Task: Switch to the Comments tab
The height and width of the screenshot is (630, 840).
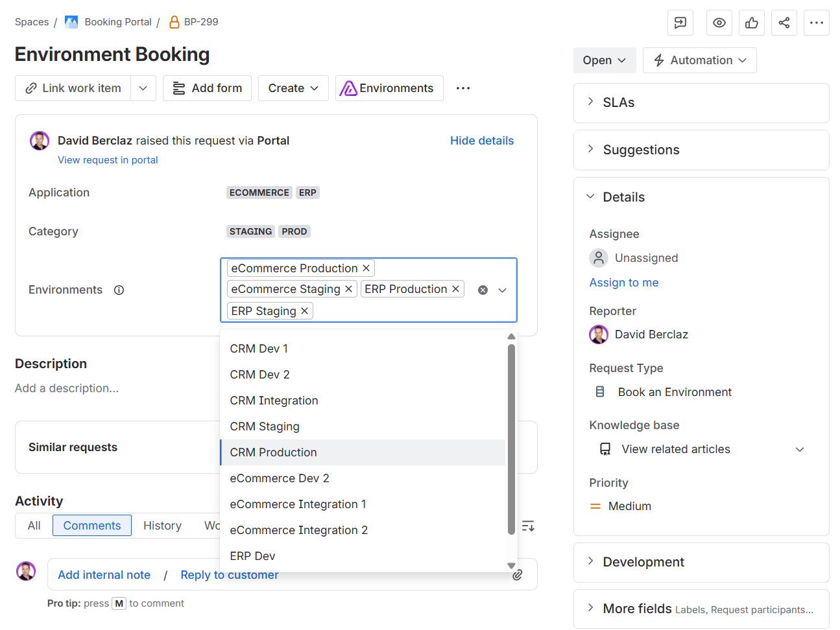Action: pos(92,526)
